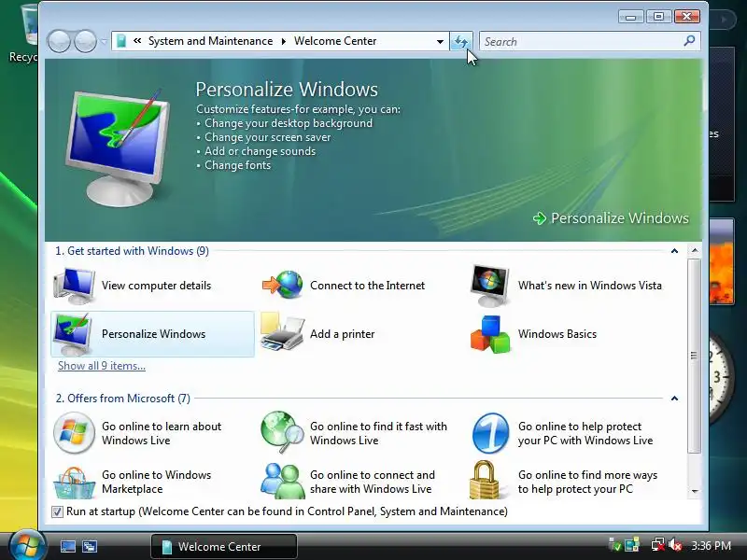The height and width of the screenshot is (560, 747).
Task: Maximize the Welcome Center window
Action: click(x=658, y=17)
